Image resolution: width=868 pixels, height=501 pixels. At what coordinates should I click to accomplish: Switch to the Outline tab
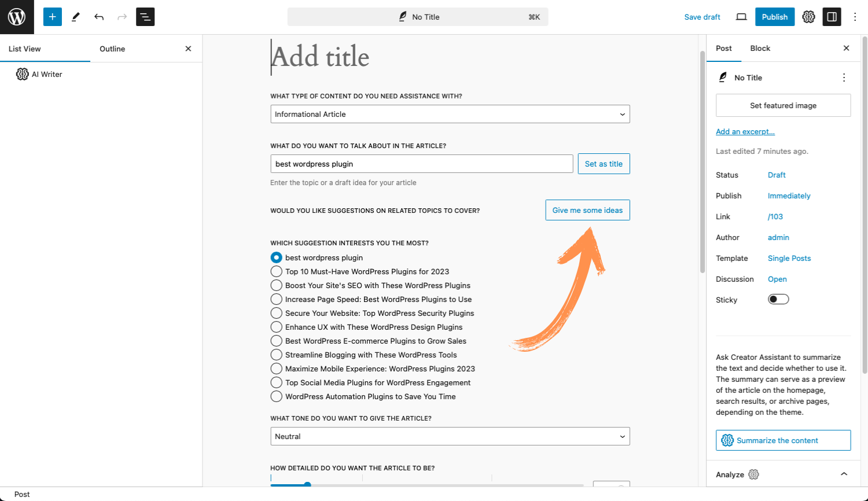click(x=112, y=49)
